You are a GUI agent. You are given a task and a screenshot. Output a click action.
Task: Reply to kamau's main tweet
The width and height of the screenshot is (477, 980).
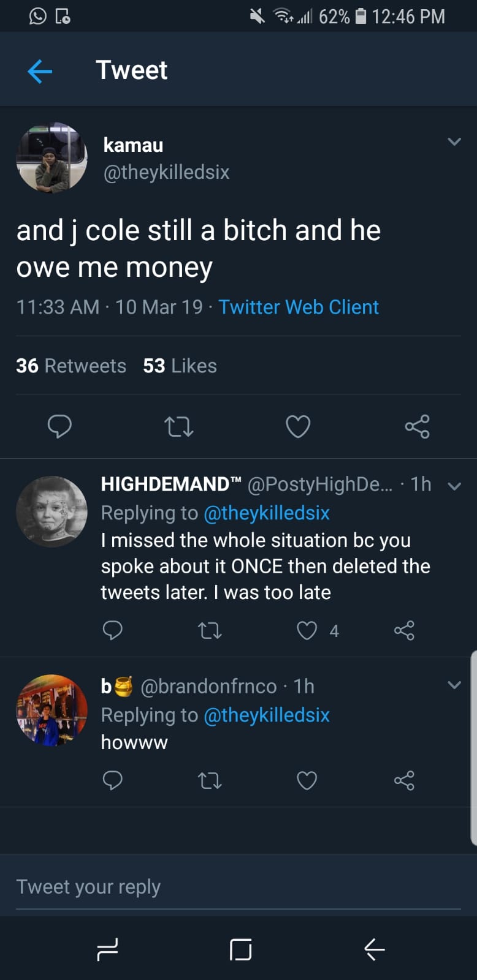[x=59, y=426]
